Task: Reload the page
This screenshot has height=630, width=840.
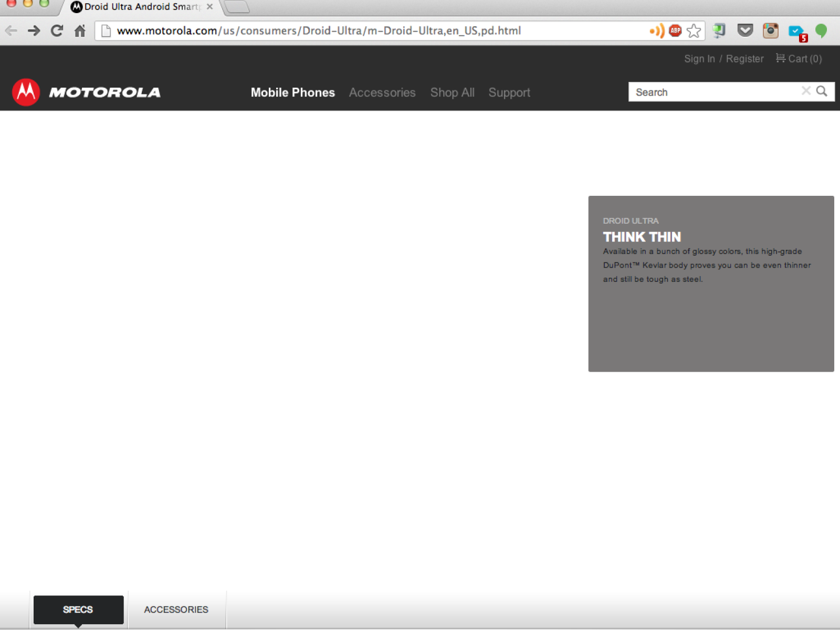Action: click(x=57, y=31)
